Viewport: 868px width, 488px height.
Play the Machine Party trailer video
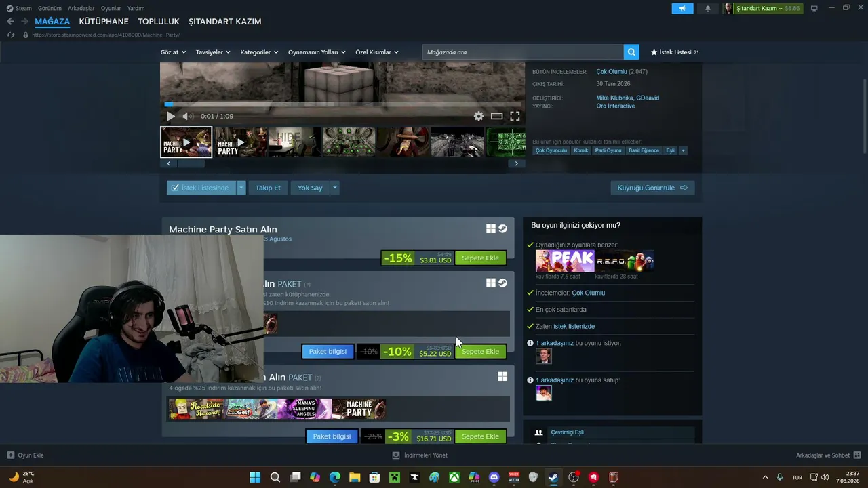coord(170,117)
